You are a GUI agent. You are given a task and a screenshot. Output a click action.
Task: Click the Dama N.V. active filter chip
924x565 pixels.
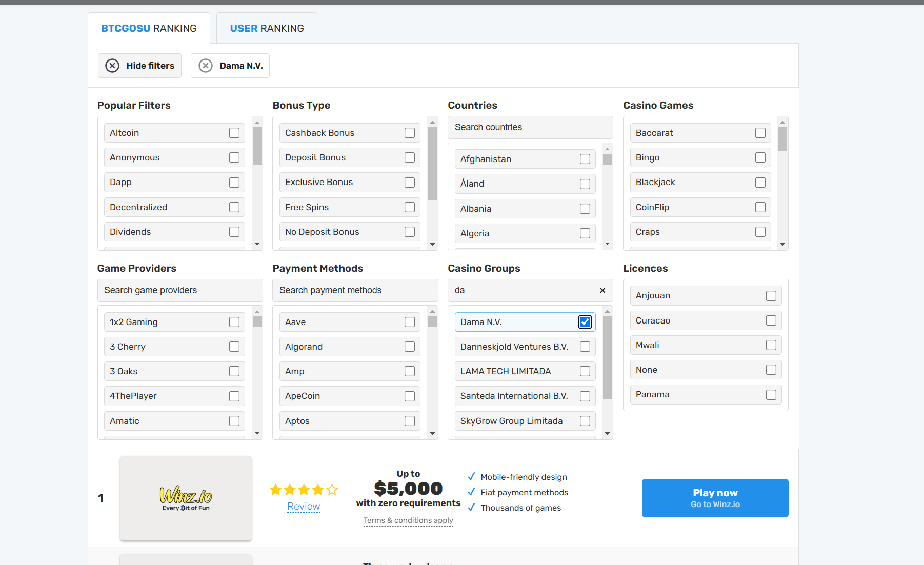tap(230, 66)
